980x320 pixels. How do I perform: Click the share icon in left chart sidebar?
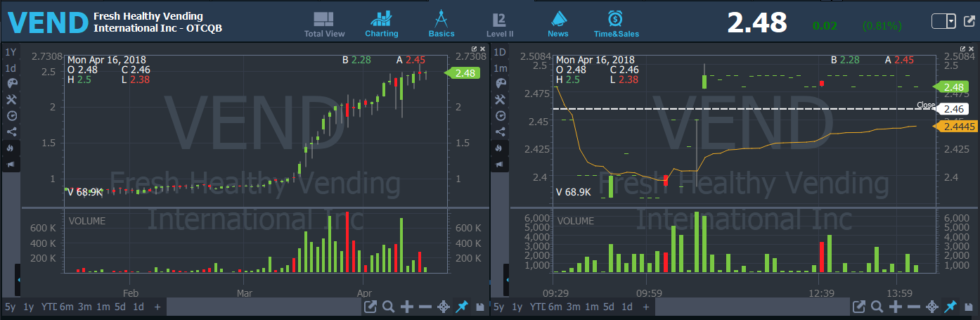(x=11, y=132)
